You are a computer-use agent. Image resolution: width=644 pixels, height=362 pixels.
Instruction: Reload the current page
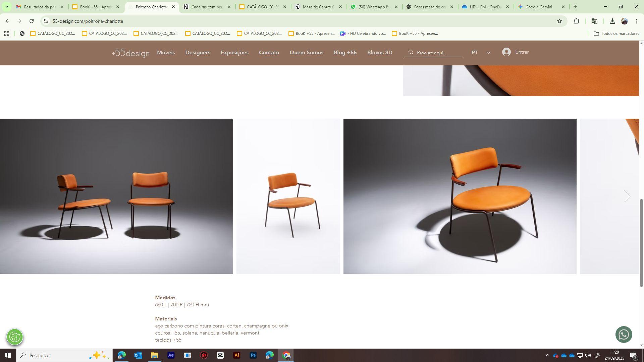[x=32, y=21]
